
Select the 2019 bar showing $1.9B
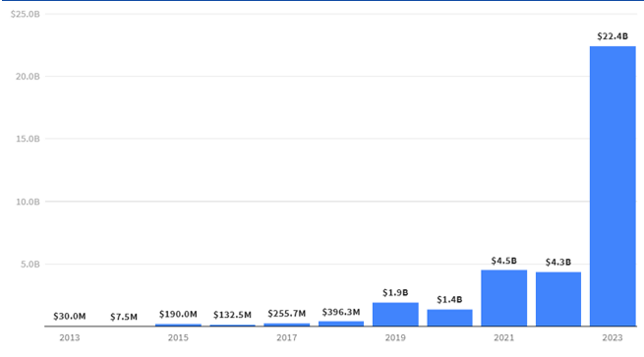click(395, 315)
